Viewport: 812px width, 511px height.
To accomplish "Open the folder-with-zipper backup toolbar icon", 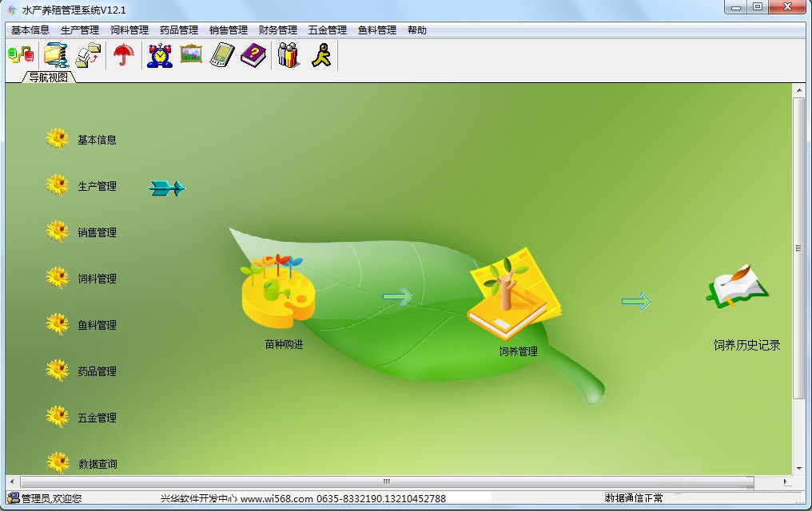I will coord(57,55).
